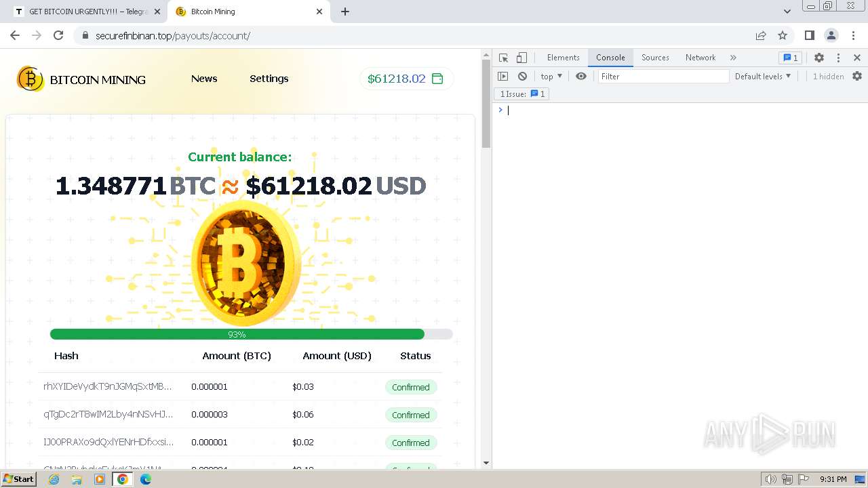Open the DevTools customize three-dot menu

tap(838, 58)
